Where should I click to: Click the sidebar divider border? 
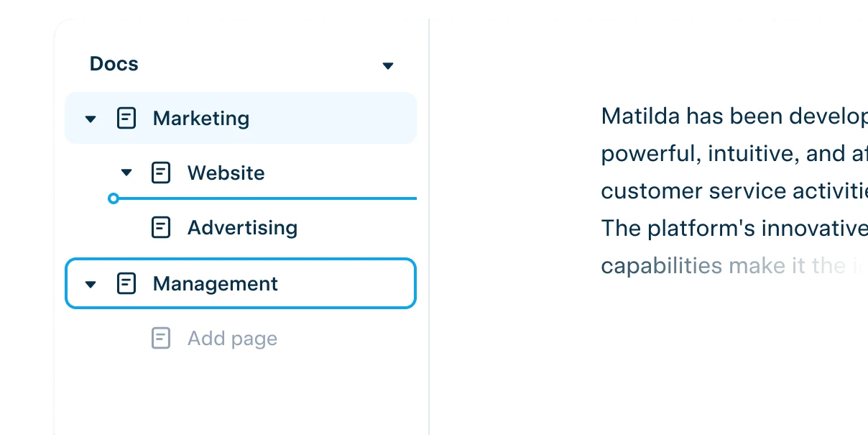429,226
